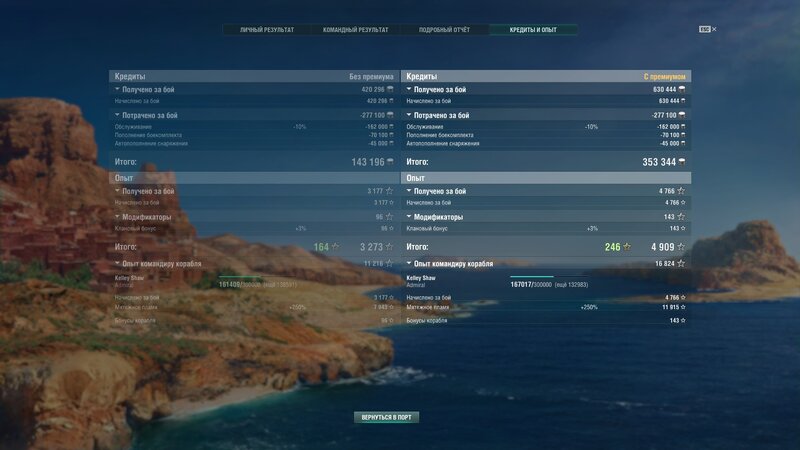Click credits icon beside premium earned 630 444
Image resolution: width=800 pixels, height=450 pixels.
[x=682, y=89]
